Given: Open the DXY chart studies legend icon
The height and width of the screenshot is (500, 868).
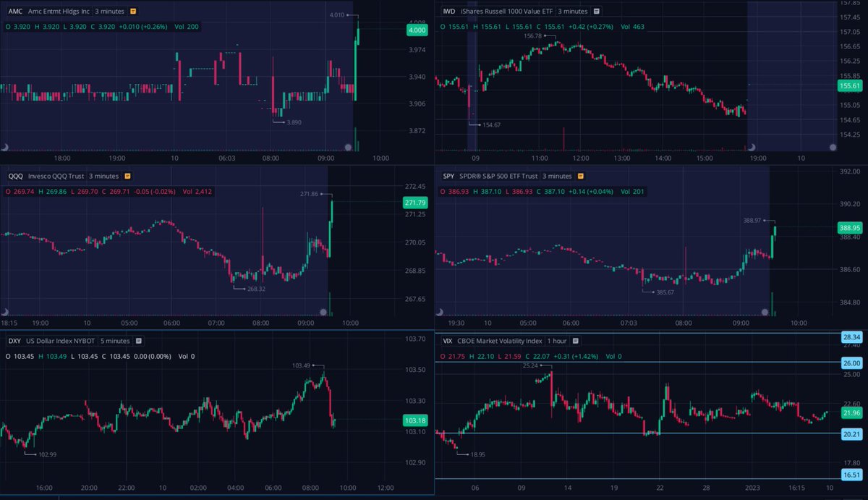Looking at the screenshot, I should pyautogui.click(x=138, y=341).
